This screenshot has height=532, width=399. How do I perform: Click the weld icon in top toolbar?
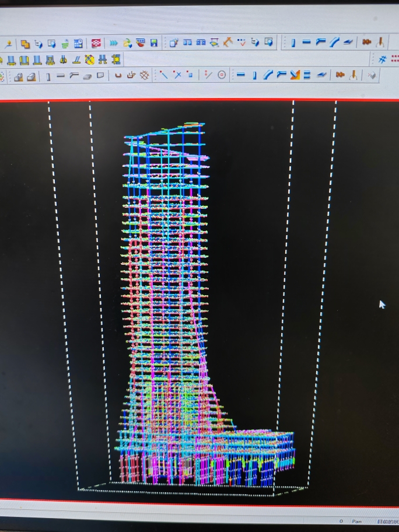380,43
